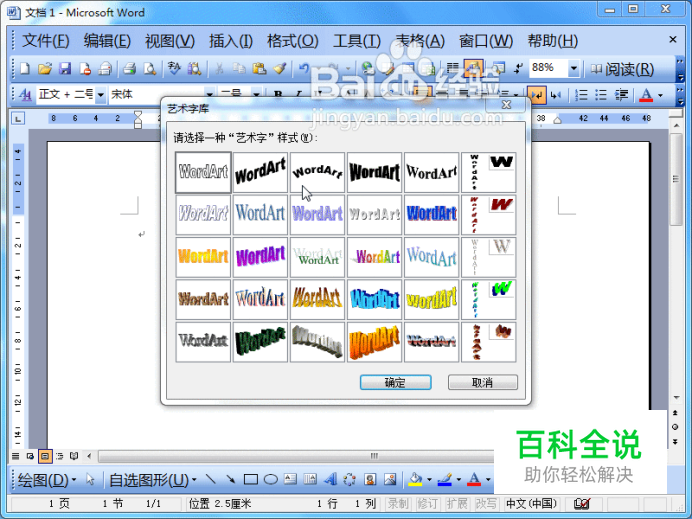Click the Text Box tool icon

(290, 479)
